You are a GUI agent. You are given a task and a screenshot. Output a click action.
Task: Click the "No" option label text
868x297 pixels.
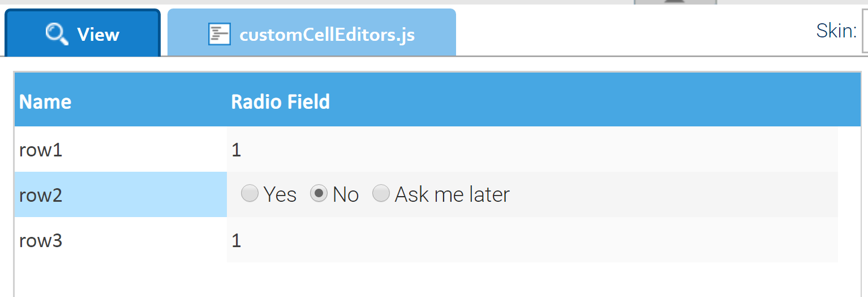(x=346, y=194)
